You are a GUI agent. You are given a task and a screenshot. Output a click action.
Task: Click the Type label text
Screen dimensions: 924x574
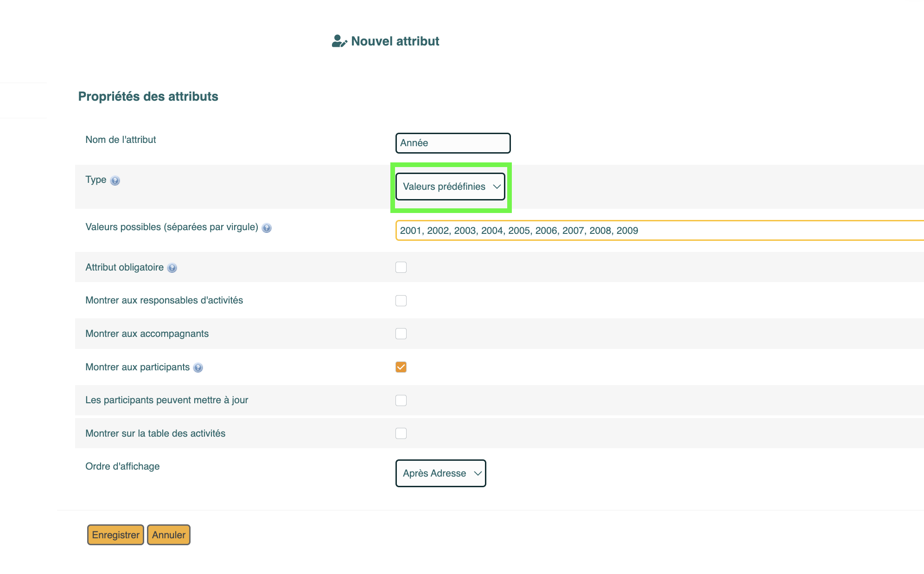point(96,180)
